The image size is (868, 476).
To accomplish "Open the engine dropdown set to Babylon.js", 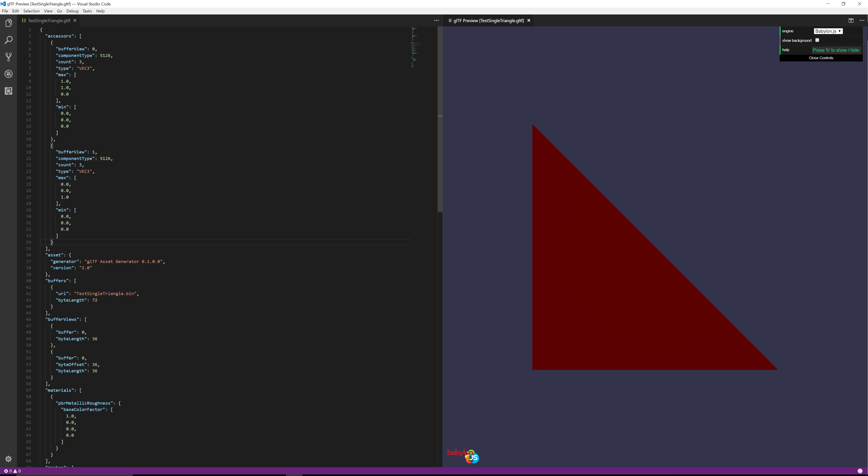I will tap(828, 31).
